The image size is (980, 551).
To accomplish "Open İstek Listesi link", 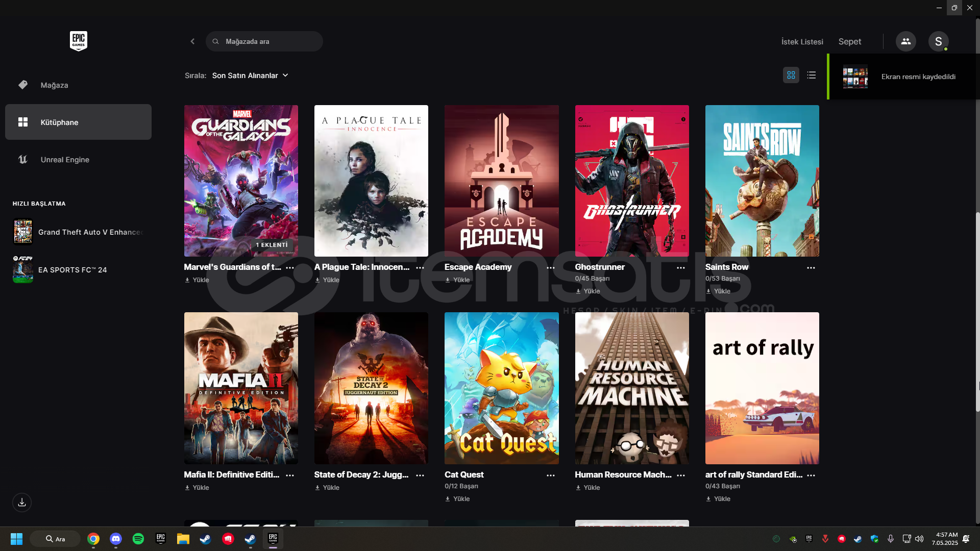I will click(802, 42).
